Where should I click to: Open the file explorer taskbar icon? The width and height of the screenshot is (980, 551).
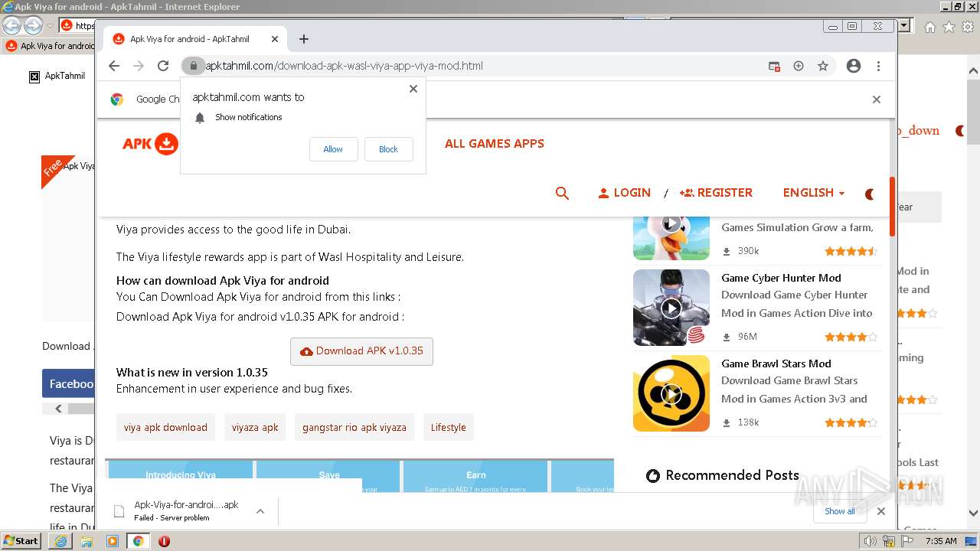[x=87, y=541]
